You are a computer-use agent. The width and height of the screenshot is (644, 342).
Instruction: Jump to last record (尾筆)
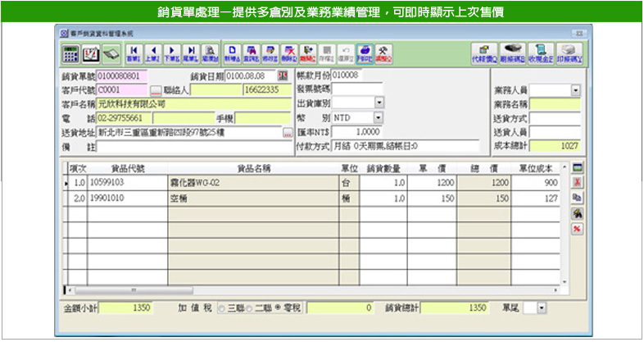tap(190, 53)
